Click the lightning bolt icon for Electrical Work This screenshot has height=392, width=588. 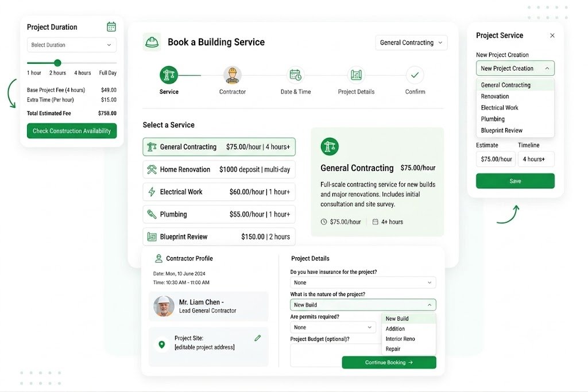pos(152,192)
